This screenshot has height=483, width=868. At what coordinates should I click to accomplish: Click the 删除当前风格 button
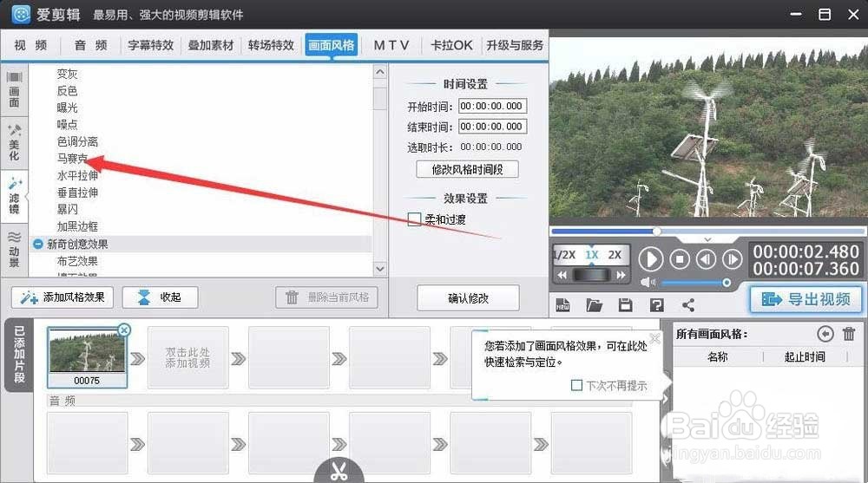coord(326,297)
